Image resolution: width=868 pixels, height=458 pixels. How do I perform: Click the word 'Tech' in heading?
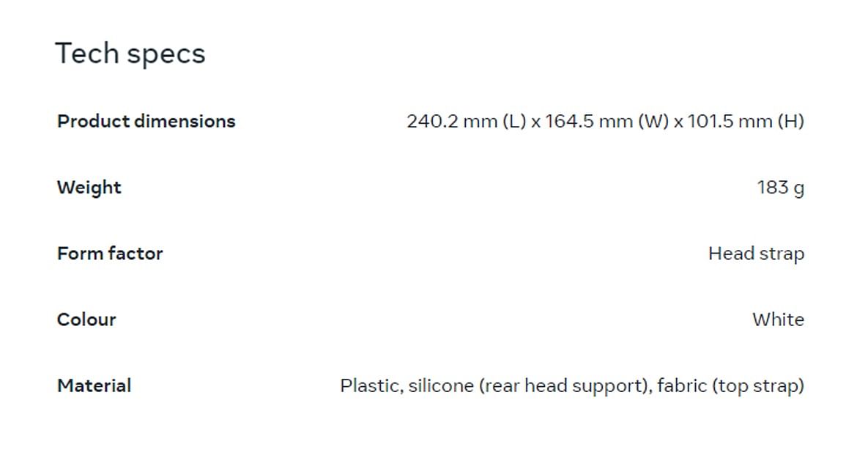pyautogui.click(x=87, y=53)
